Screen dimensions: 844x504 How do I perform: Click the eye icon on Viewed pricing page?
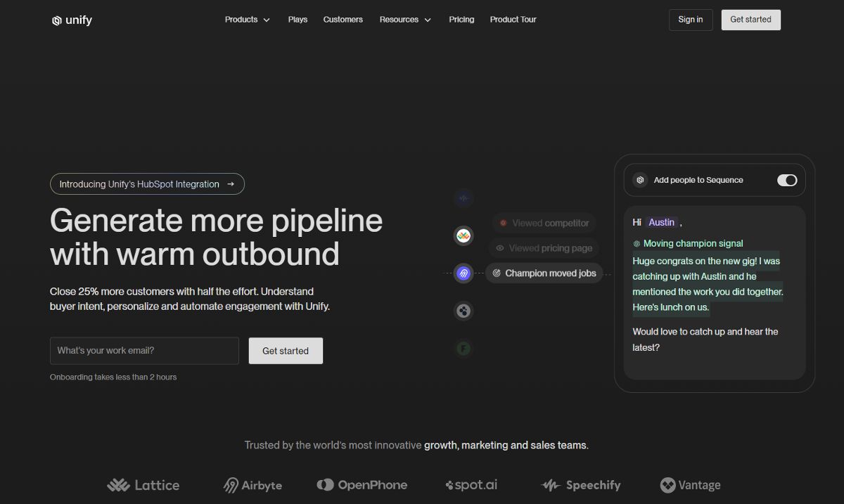500,248
